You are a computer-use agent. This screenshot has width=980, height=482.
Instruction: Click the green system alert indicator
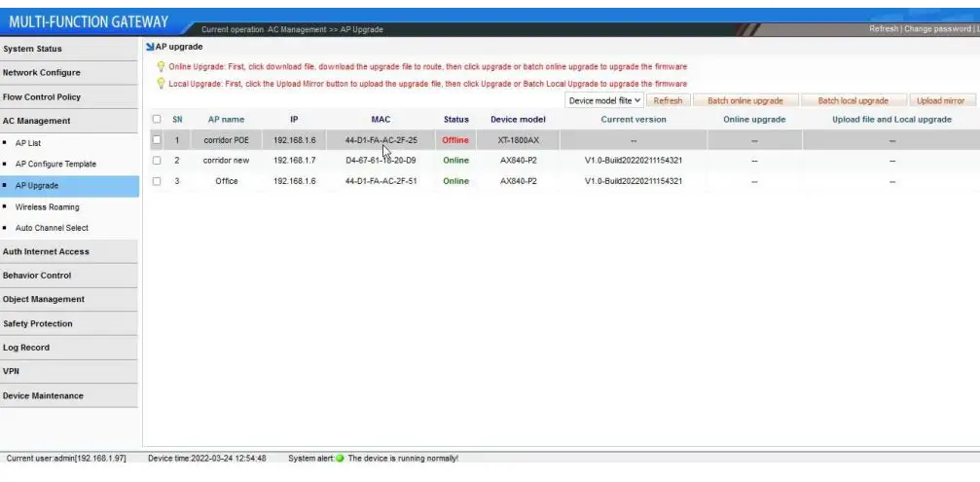340,459
